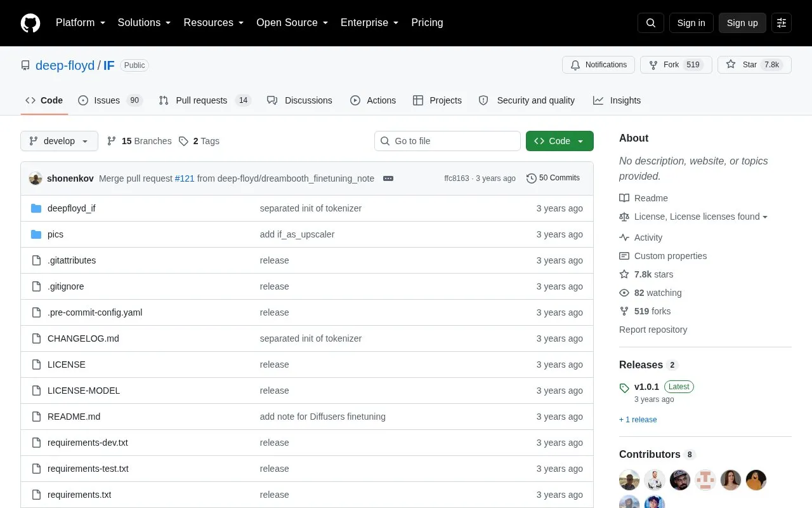Click the Readme book icon
The height and width of the screenshot is (508, 812).
tap(624, 198)
